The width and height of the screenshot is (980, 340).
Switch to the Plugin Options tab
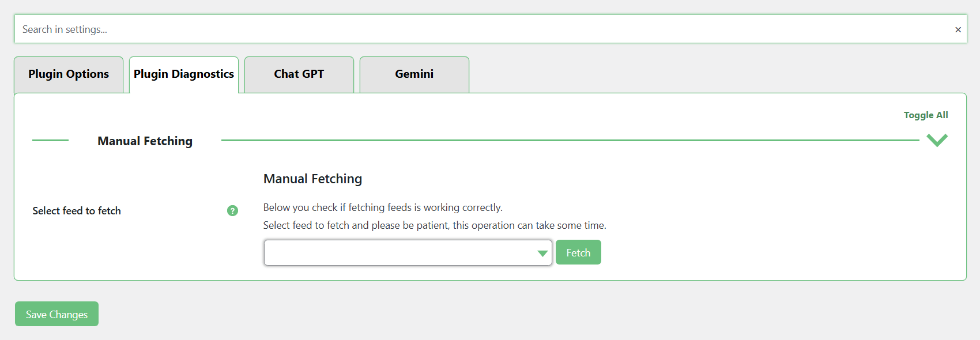coord(69,74)
